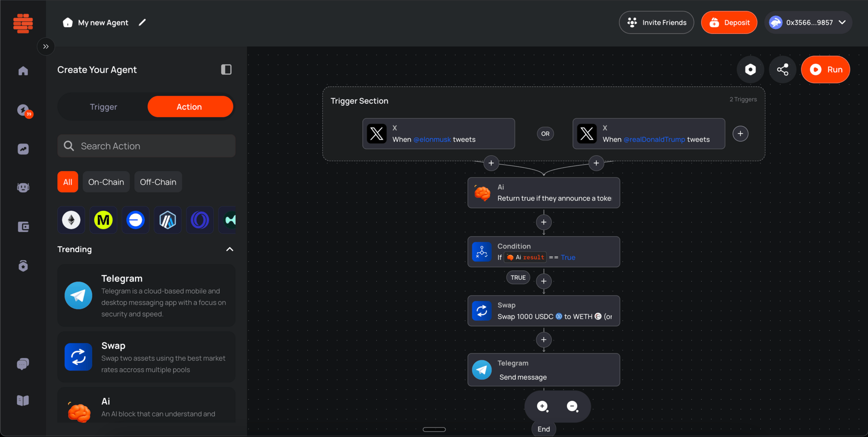Click the OR operator between triggers
This screenshot has height=437, width=868.
545,134
